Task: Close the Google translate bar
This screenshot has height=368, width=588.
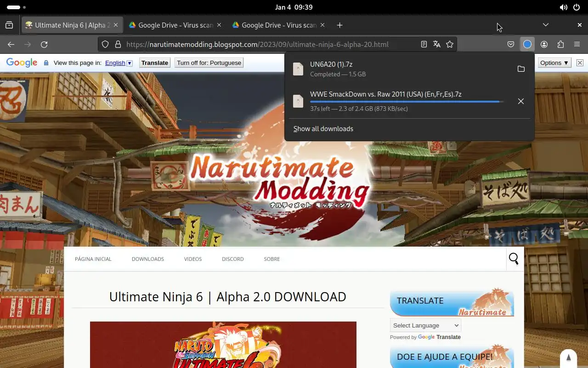Action: 580,63
